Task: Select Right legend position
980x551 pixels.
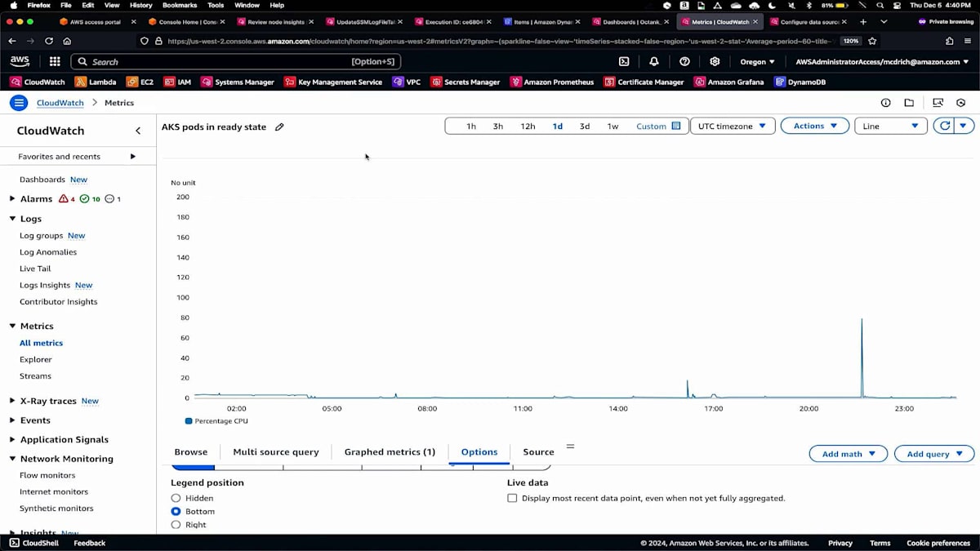Action: point(176,525)
